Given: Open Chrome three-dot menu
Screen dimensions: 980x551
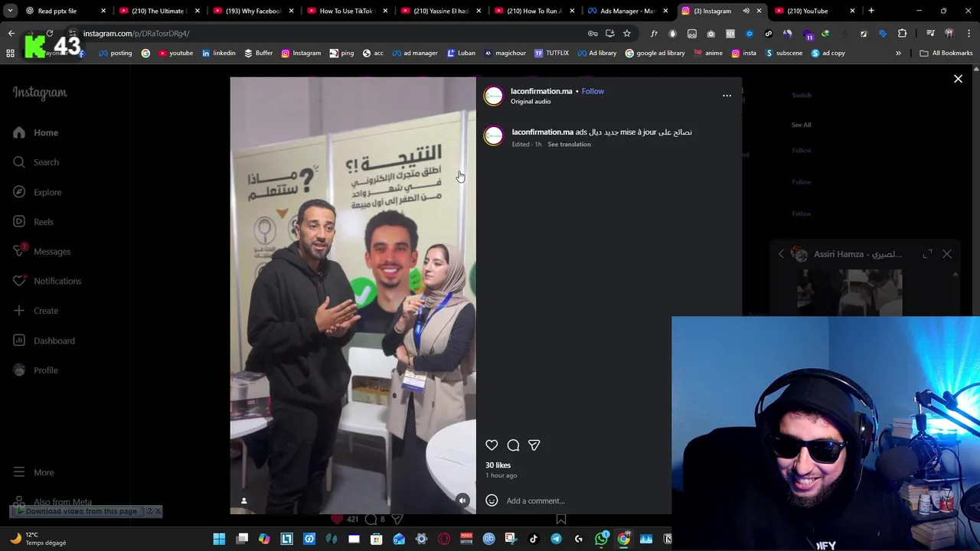Looking at the screenshot, I should pos(969,34).
